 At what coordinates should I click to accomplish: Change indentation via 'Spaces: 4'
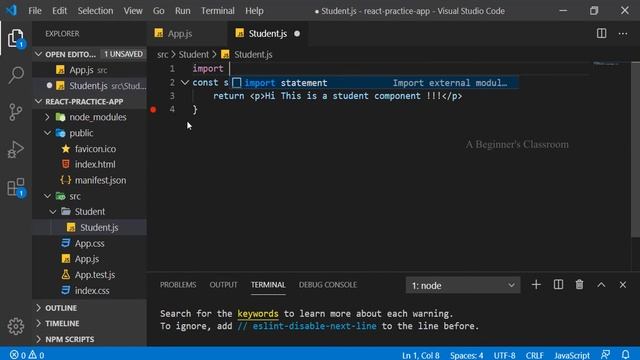pos(467,355)
